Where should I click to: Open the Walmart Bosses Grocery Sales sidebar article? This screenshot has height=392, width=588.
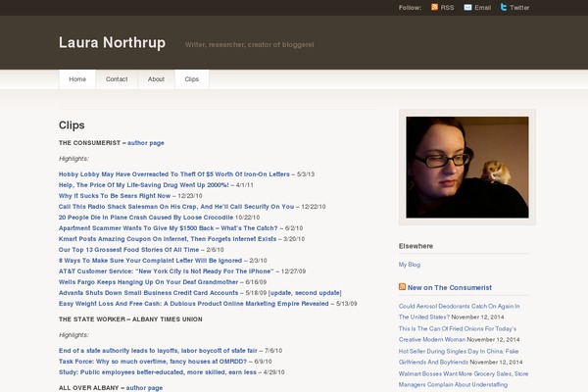tap(464, 379)
